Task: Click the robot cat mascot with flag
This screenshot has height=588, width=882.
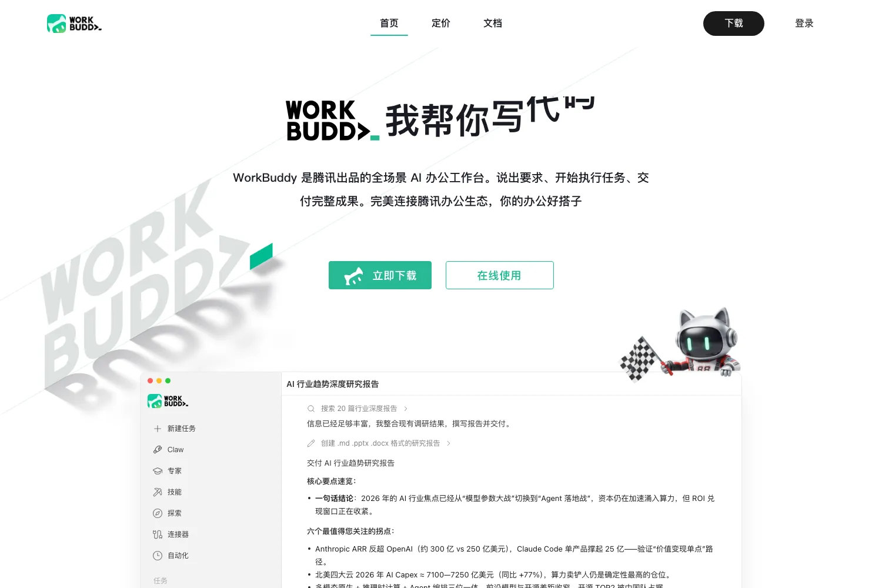Action: click(681, 343)
